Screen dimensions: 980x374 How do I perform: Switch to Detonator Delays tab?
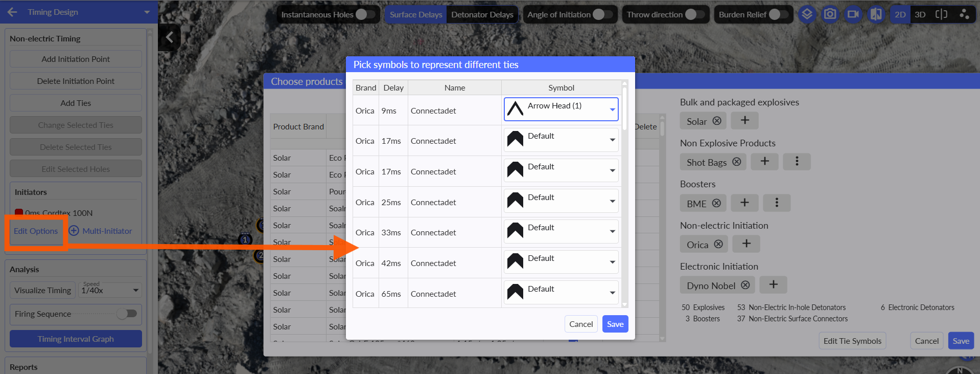pyautogui.click(x=482, y=14)
